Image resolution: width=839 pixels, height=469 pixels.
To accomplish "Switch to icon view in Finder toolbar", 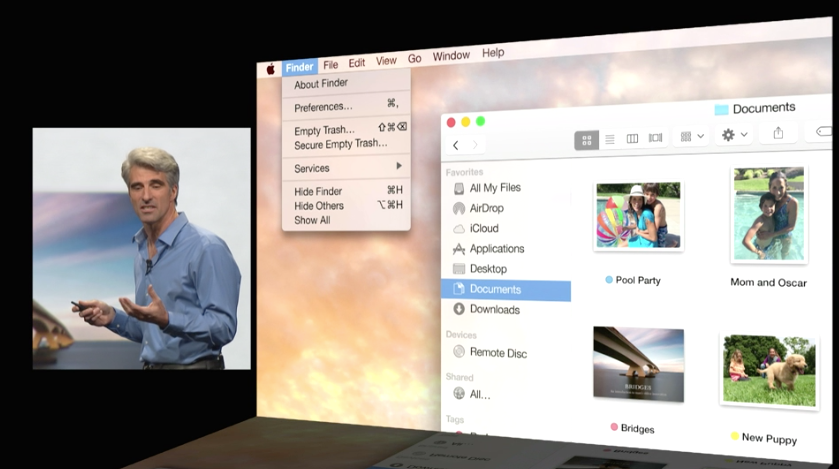I will [587, 139].
